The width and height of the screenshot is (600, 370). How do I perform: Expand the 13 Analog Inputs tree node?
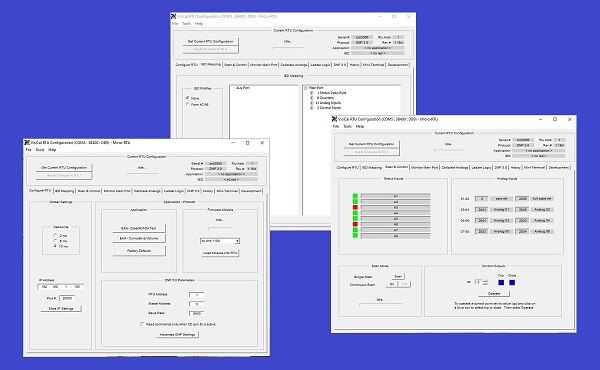tap(311, 103)
